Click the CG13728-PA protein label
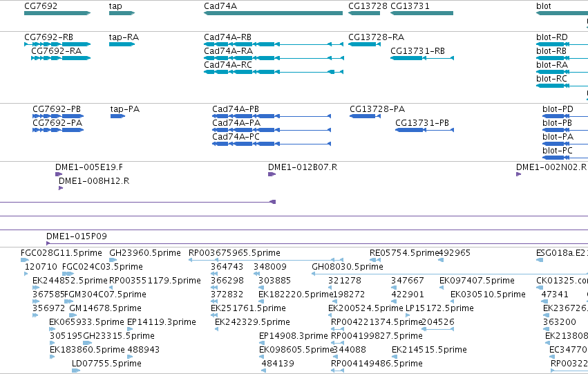The image size is (588, 374). pos(377,109)
